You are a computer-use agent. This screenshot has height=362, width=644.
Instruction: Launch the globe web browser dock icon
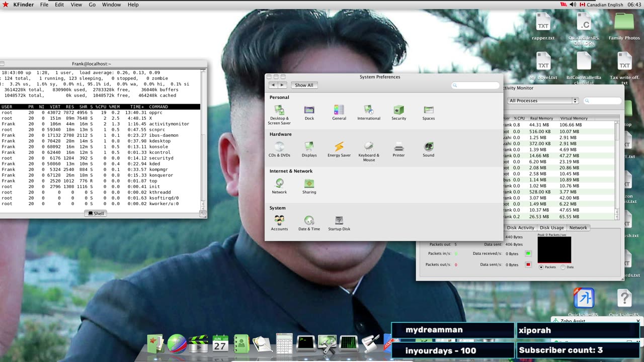(x=177, y=344)
